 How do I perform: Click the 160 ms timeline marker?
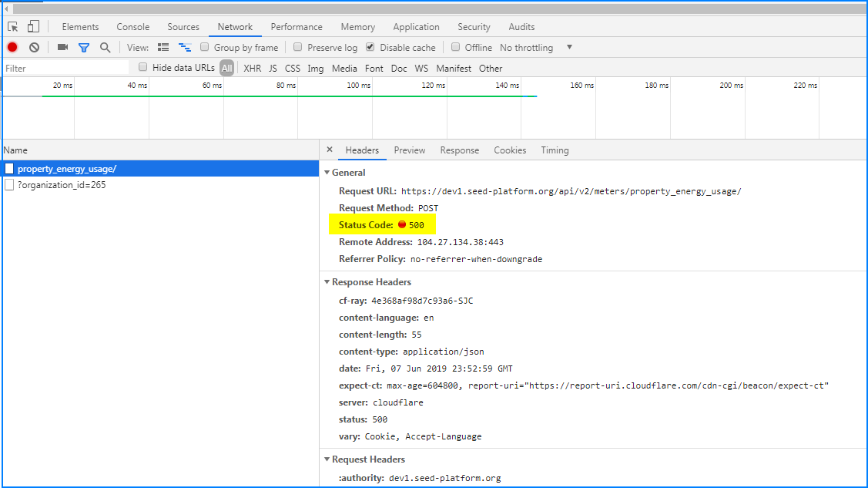pos(581,86)
